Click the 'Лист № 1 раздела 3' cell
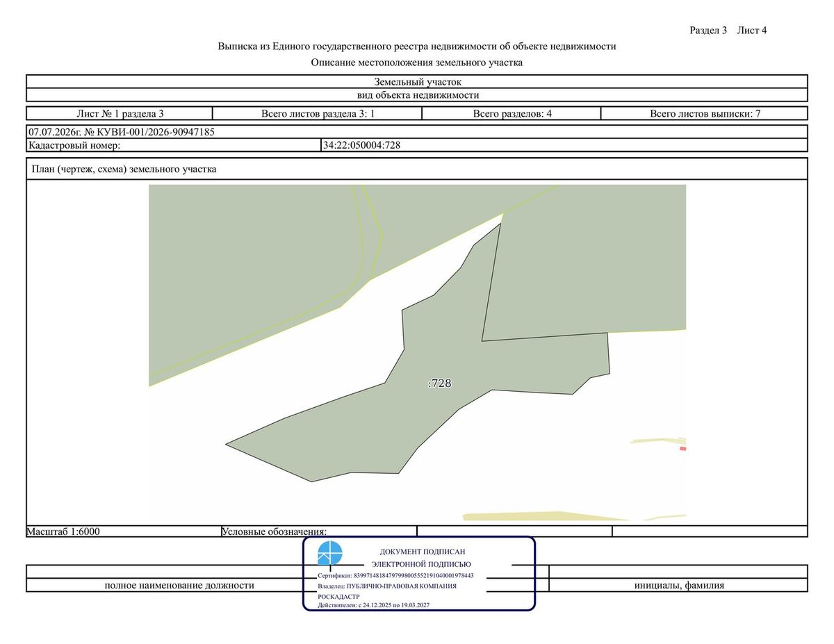Image resolution: width=834 pixels, height=644 pixels. [119, 113]
